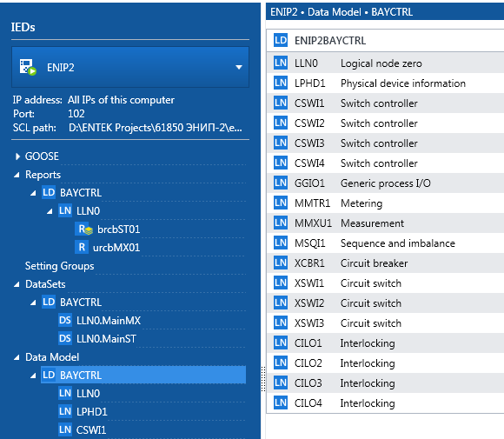504x439 pixels.
Task: Collapse the Data Model section
Action: pos(17,357)
